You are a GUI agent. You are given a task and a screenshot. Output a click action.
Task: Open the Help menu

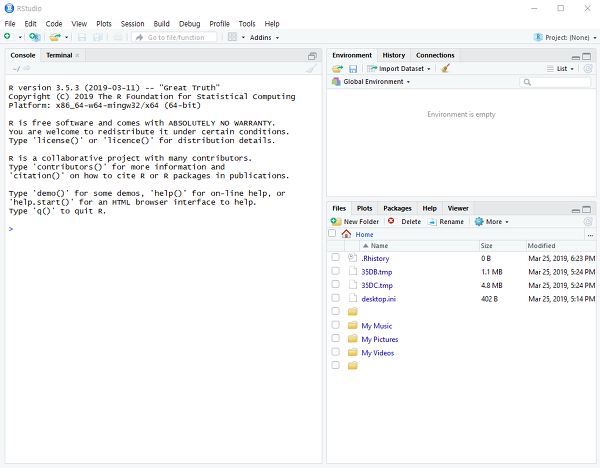[x=272, y=24]
